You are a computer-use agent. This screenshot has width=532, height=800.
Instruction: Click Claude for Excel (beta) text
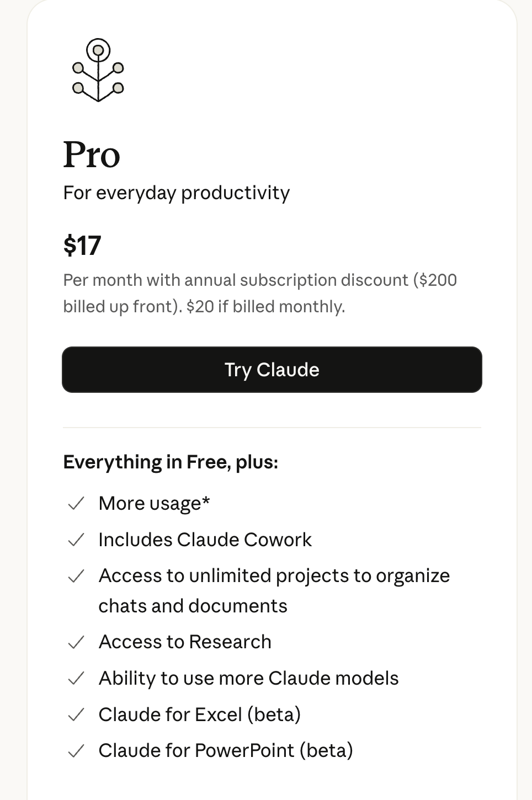coord(199,714)
